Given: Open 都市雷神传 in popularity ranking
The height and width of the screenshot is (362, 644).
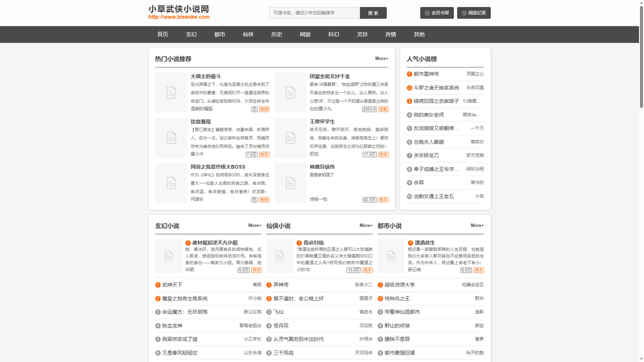Looking at the screenshot, I should pos(426,74).
